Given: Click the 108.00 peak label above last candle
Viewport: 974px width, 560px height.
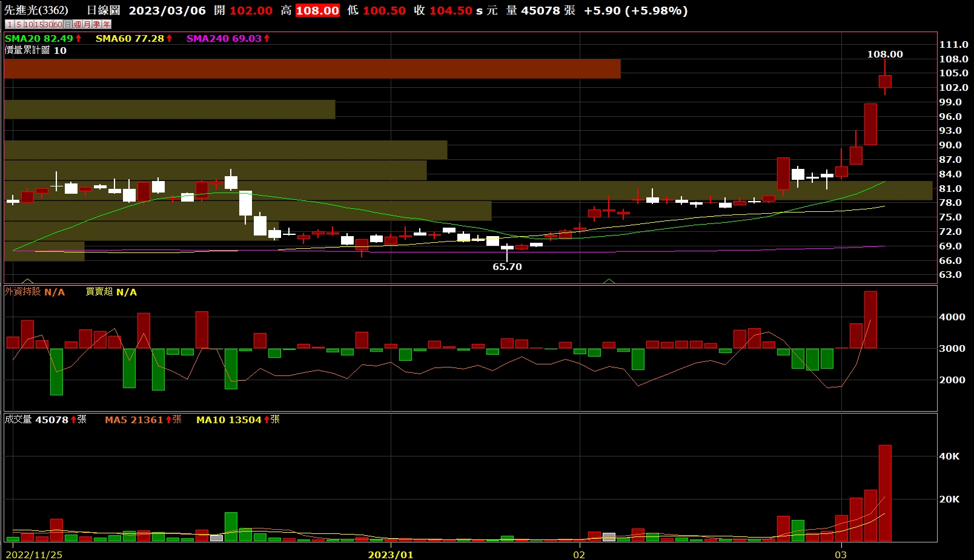Looking at the screenshot, I should [x=885, y=54].
